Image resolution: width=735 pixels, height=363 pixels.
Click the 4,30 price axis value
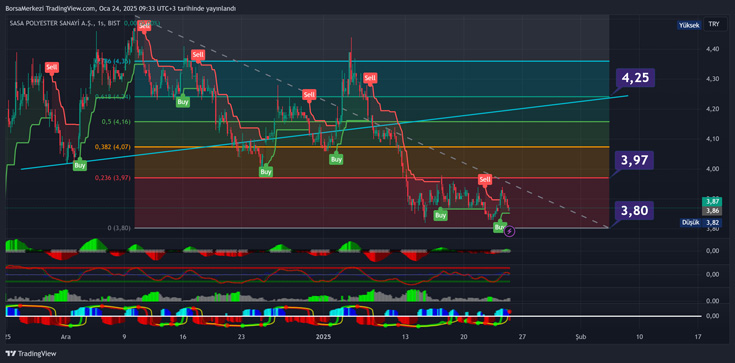pos(712,79)
